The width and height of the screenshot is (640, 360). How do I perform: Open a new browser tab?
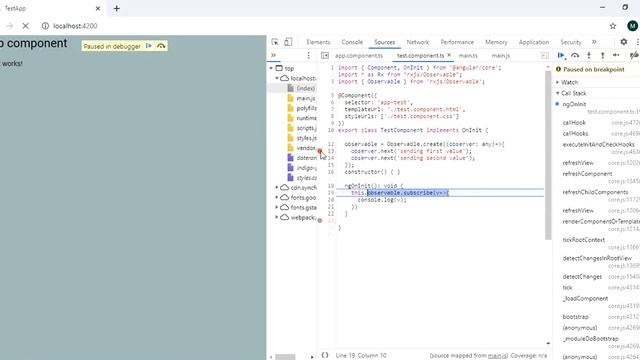pos(117,9)
